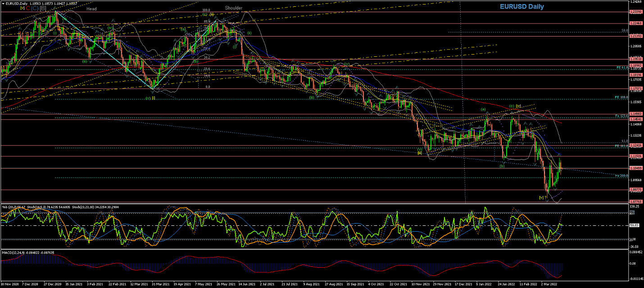Click the 1.17071 price level tag
The image size is (644, 288).
(x=636, y=88)
